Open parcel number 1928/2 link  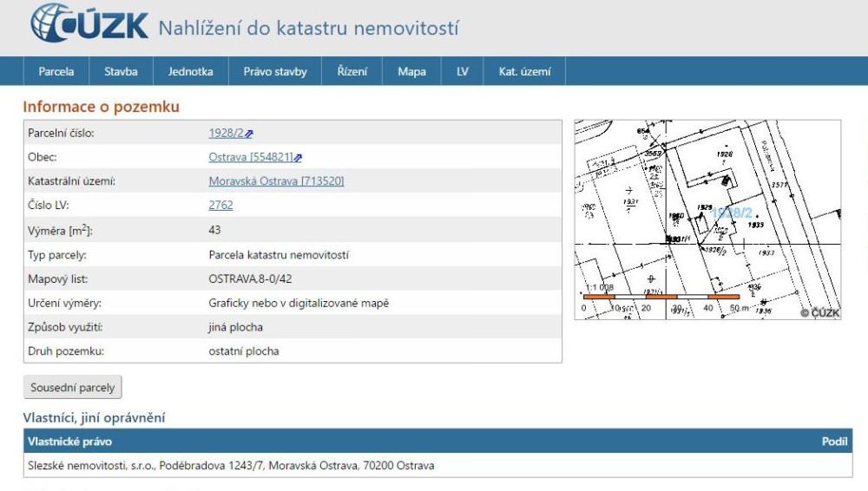click(226, 133)
